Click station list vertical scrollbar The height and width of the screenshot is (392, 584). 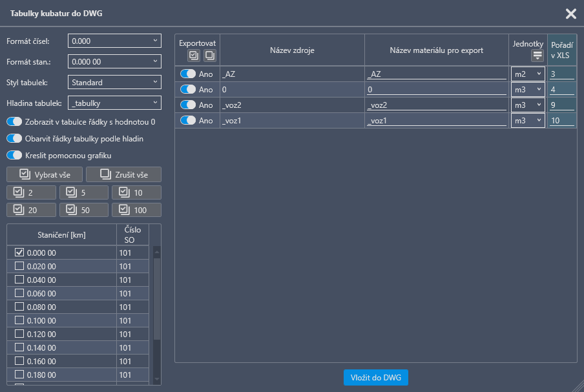pyautogui.click(x=156, y=297)
